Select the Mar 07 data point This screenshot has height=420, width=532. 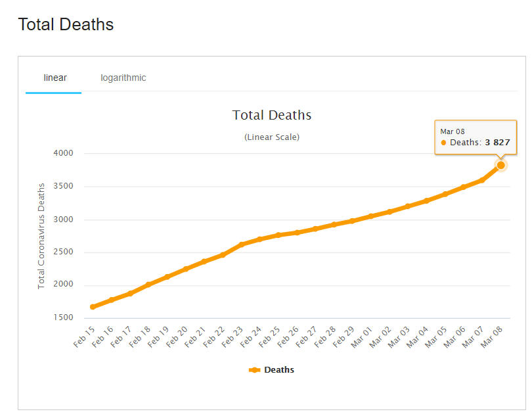click(x=482, y=179)
